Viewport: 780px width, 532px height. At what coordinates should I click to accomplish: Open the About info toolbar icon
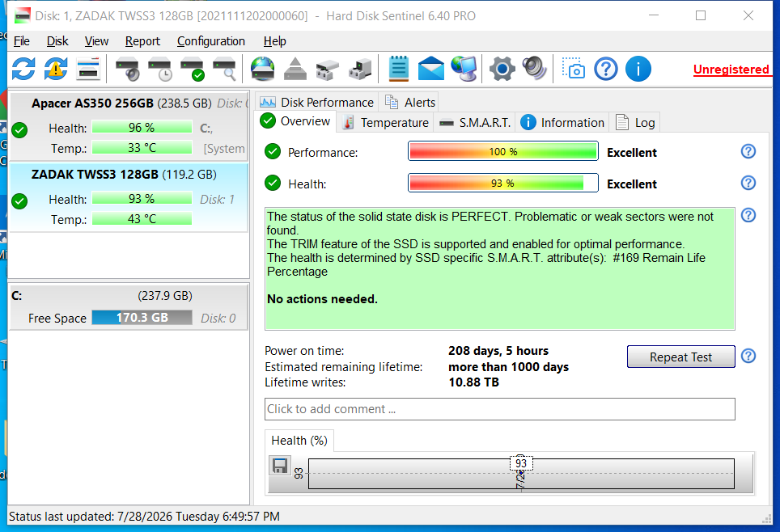[638, 69]
